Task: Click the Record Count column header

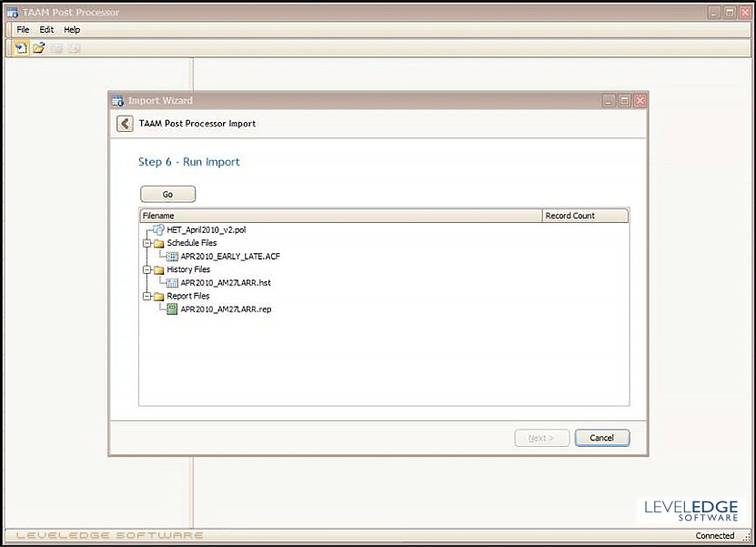Action: [585, 216]
